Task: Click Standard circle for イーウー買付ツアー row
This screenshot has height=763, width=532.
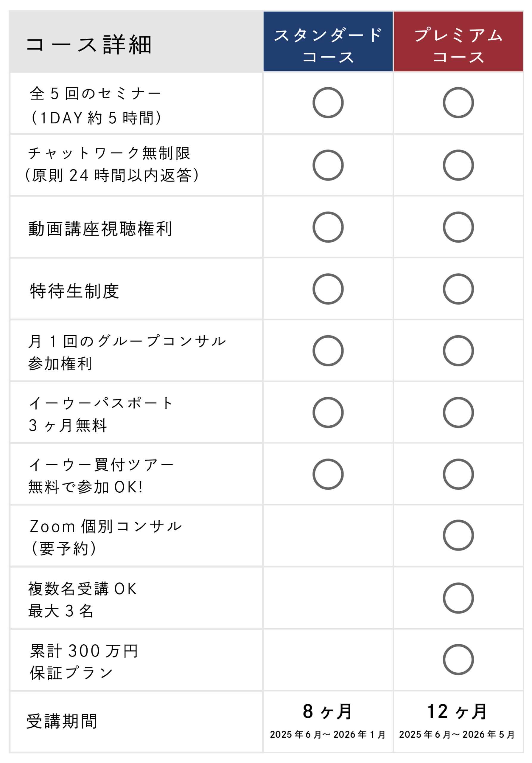Action: click(x=328, y=474)
